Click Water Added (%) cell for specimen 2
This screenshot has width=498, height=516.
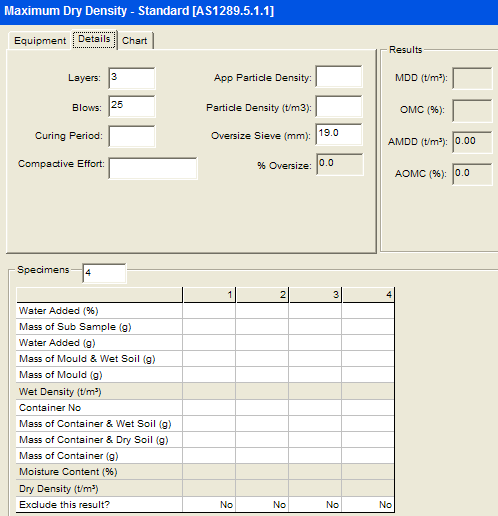pos(262,311)
